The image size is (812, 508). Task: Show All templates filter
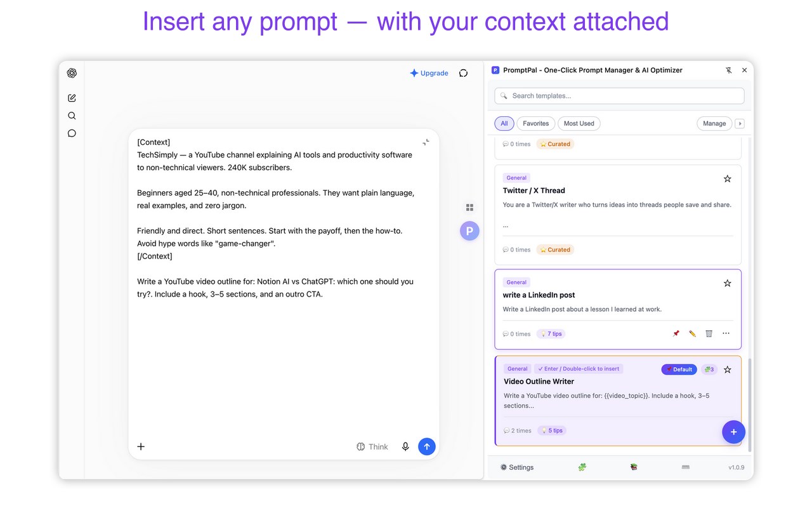[x=504, y=124]
